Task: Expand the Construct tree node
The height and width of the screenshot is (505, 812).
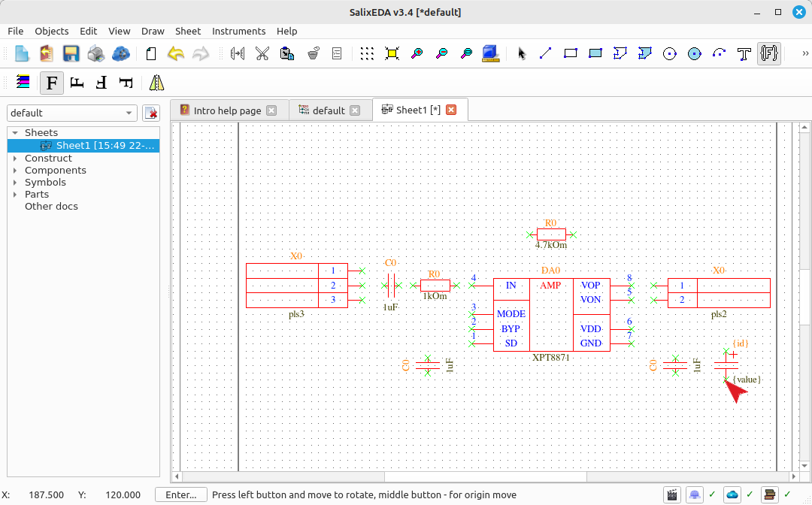Action: coord(15,159)
